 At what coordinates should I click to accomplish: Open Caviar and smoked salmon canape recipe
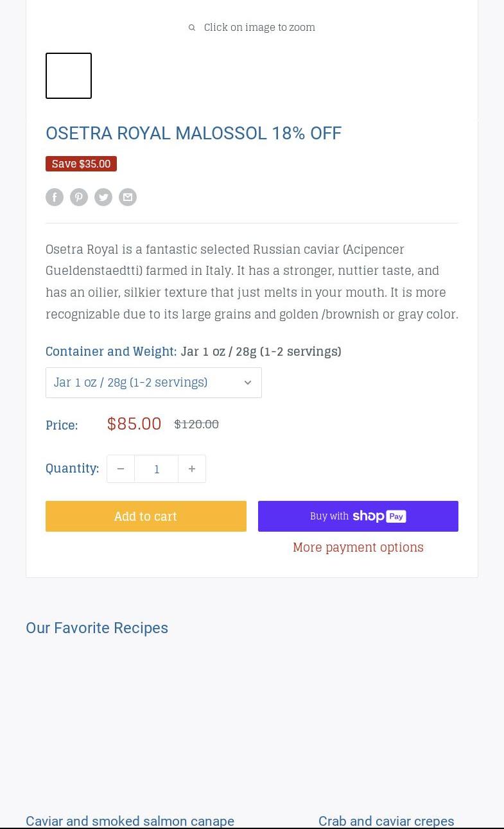pos(130,821)
